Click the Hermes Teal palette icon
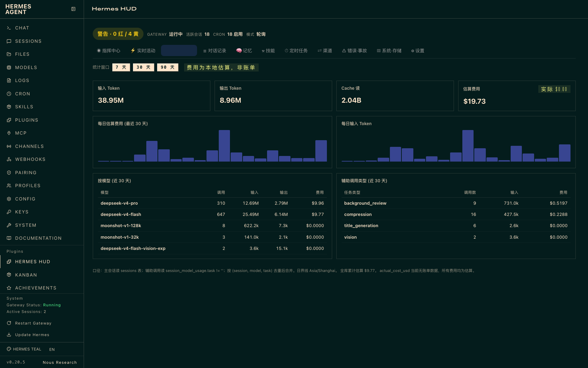The height and width of the screenshot is (368, 588). pyautogui.click(x=9, y=349)
